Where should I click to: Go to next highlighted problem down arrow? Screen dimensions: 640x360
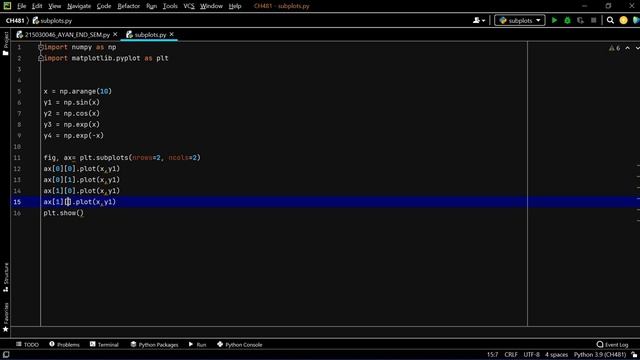(637, 48)
